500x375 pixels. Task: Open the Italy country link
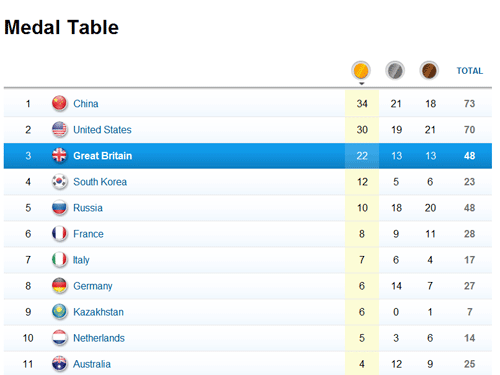[x=81, y=260]
